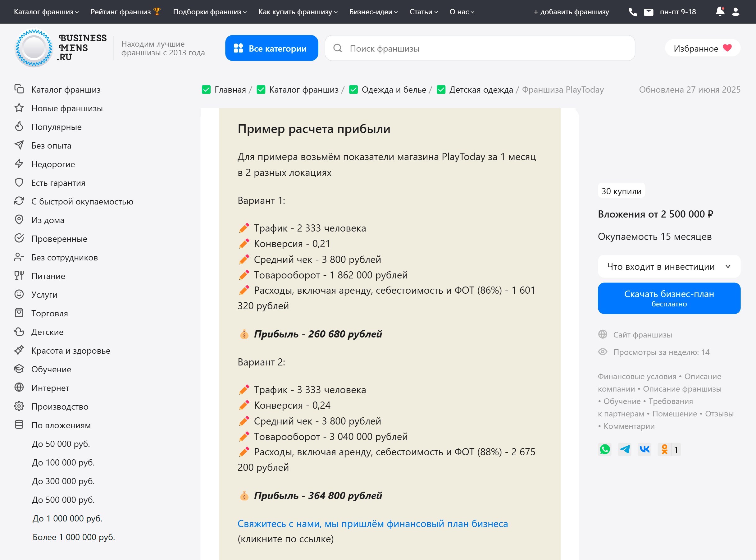Expand Что входит в инвестиции dropdown
756x560 pixels.
pos(669,267)
